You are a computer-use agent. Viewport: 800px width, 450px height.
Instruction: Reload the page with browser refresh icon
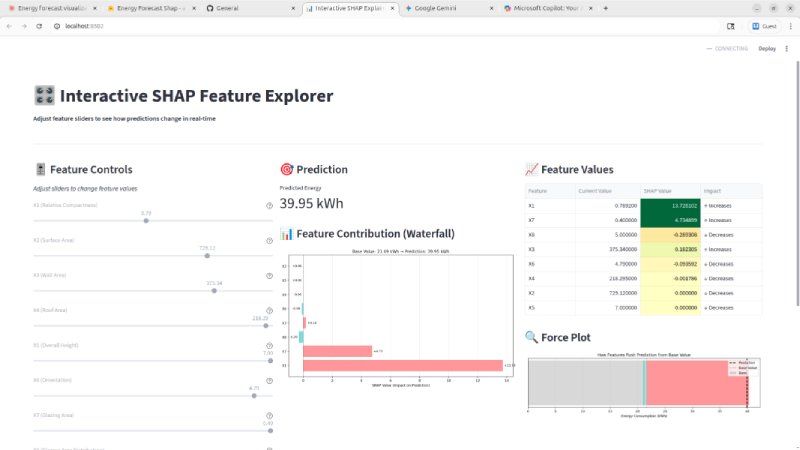[x=40, y=26]
